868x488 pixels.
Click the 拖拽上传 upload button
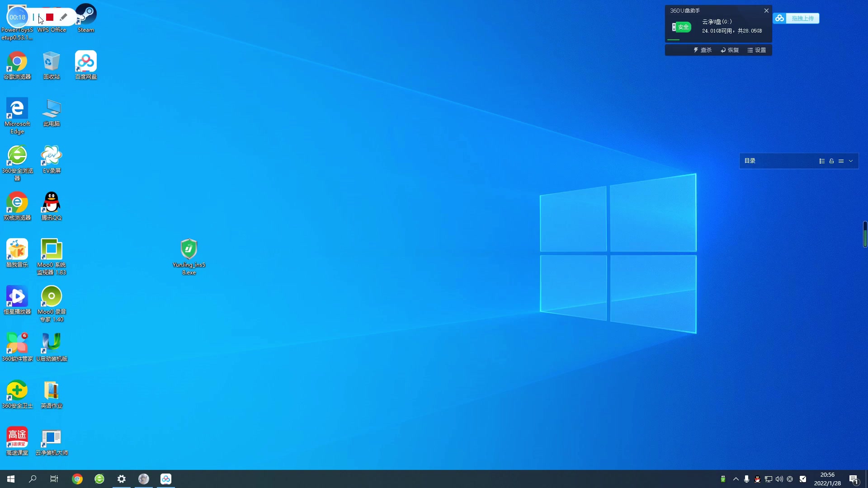coord(802,18)
